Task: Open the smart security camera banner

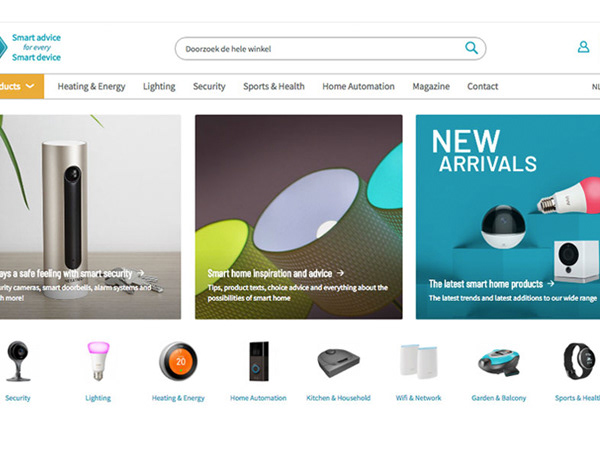Action: click(x=90, y=217)
